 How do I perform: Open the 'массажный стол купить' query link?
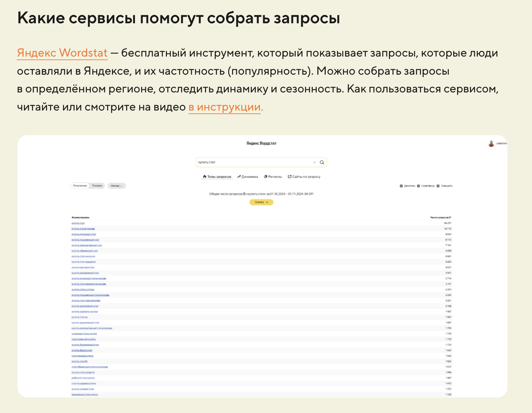click(x=85, y=395)
